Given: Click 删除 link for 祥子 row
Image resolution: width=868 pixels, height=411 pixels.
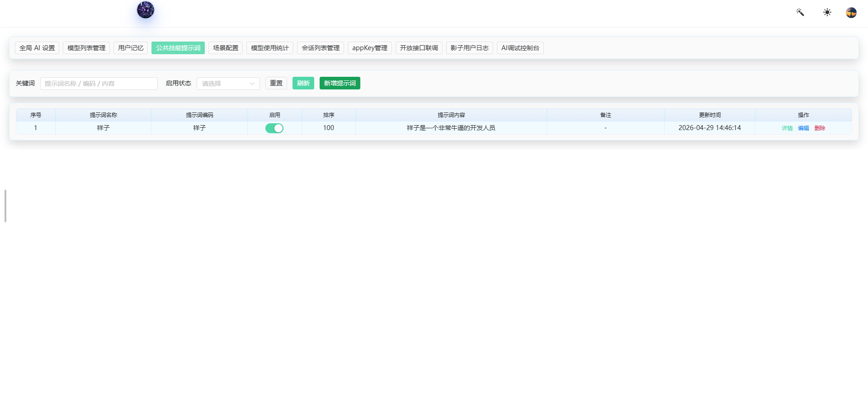Looking at the screenshot, I should pos(820,128).
